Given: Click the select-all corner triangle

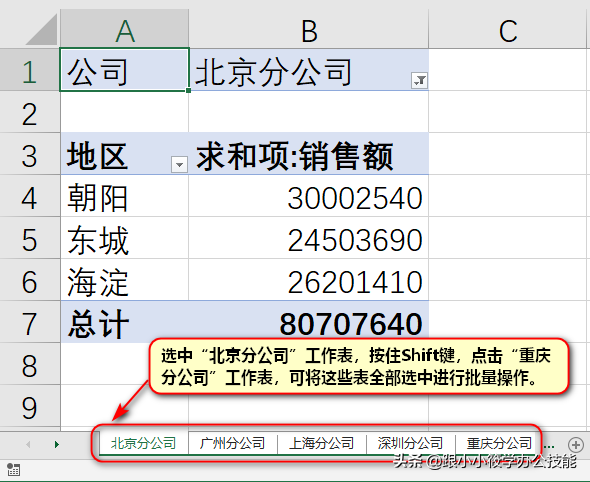Looking at the screenshot, I should [41, 29].
